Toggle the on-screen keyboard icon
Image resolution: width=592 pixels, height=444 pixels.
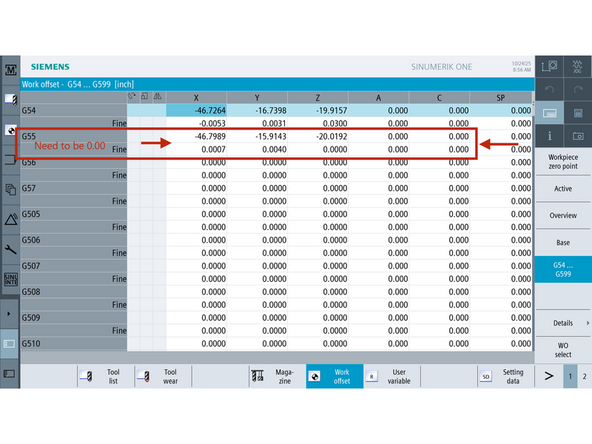(549, 113)
